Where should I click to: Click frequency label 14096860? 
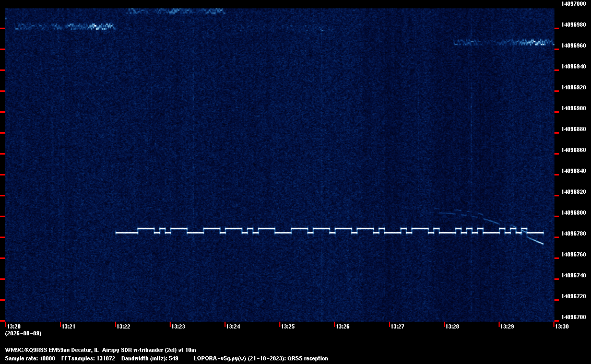click(574, 150)
